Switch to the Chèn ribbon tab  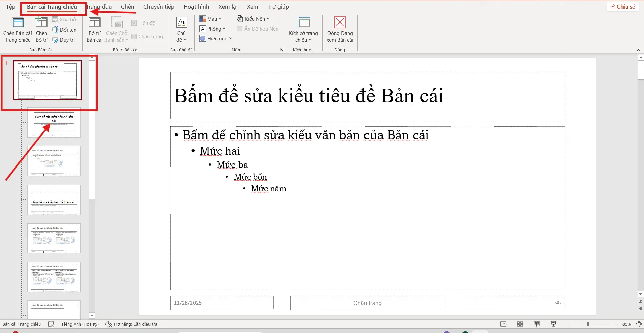coord(127,6)
